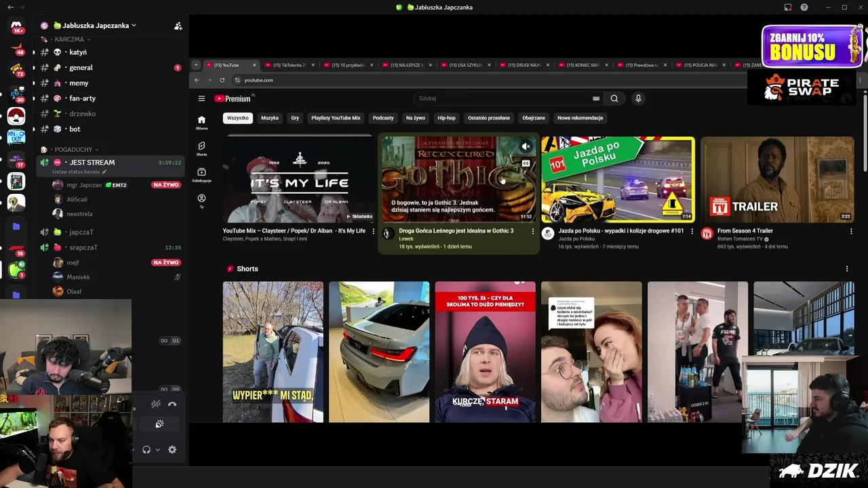868x488 pixels.
Task: Open the browser tab search dropdown arrow
Action: tap(196, 65)
